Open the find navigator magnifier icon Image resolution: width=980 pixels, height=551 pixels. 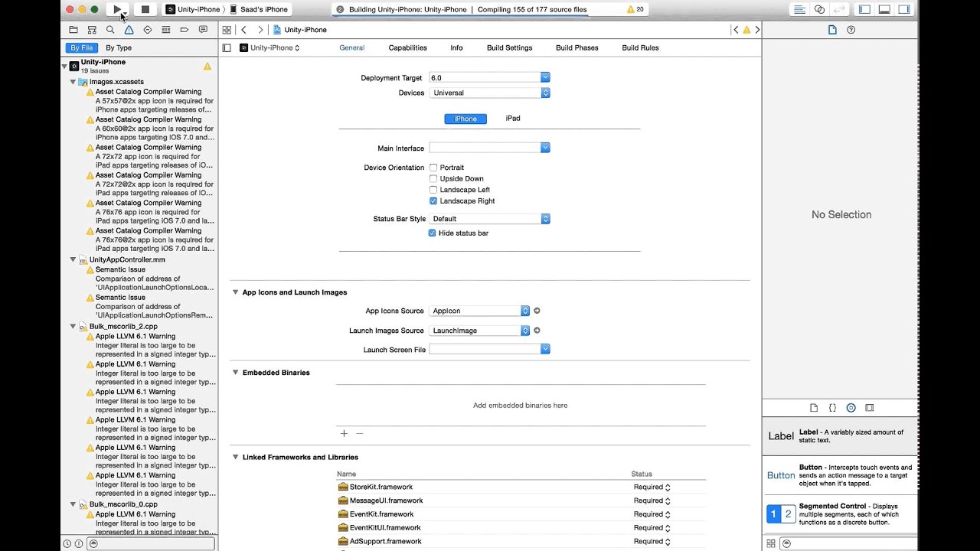coord(110,30)
